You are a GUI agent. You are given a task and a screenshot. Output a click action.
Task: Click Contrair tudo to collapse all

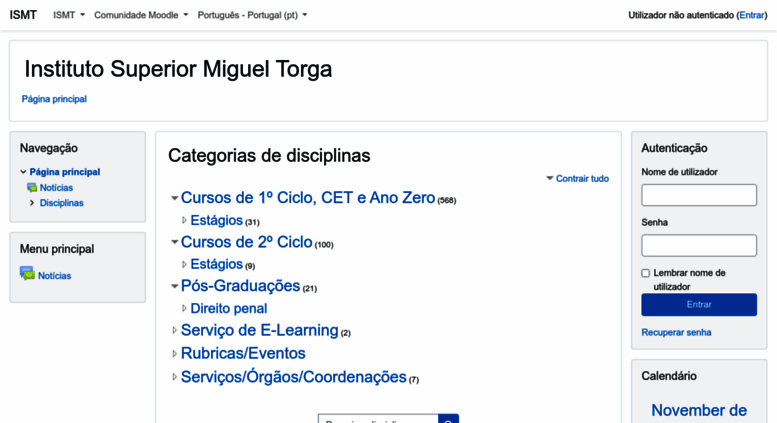point(577,179)
